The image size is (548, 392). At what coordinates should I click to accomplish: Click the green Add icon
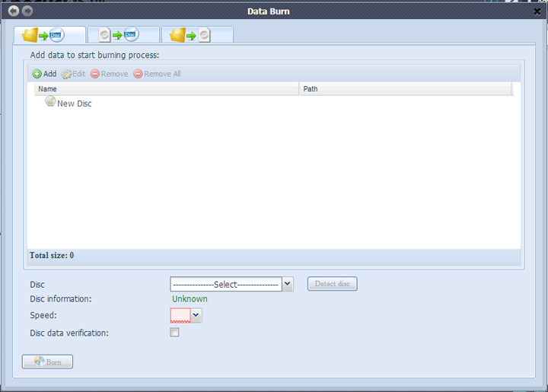click(x=37, y=74)
